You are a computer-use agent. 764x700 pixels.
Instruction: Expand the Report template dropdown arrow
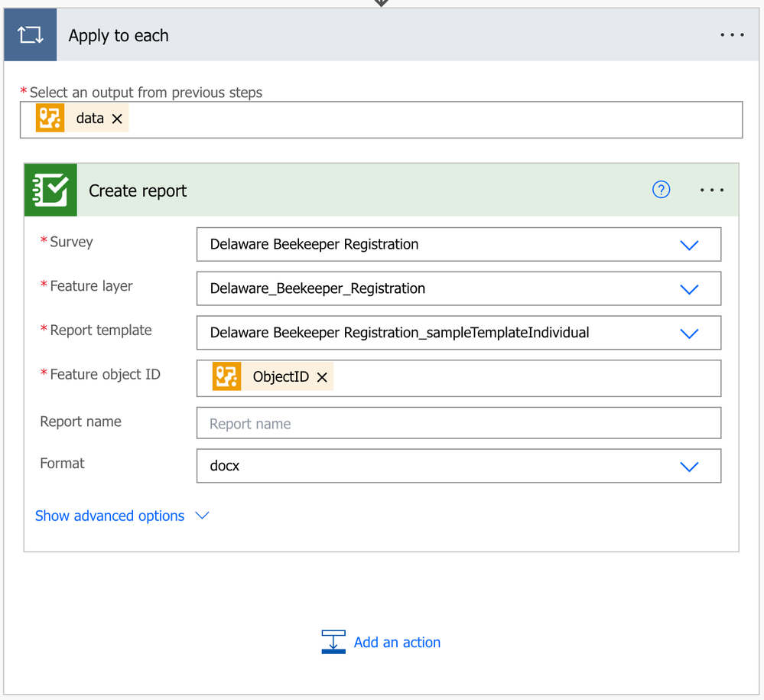coord(689,334)
